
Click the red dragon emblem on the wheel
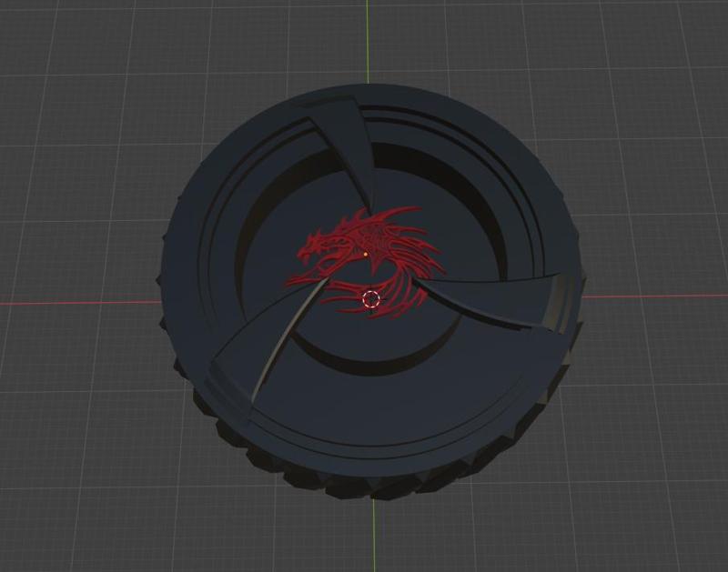(365, 263)
